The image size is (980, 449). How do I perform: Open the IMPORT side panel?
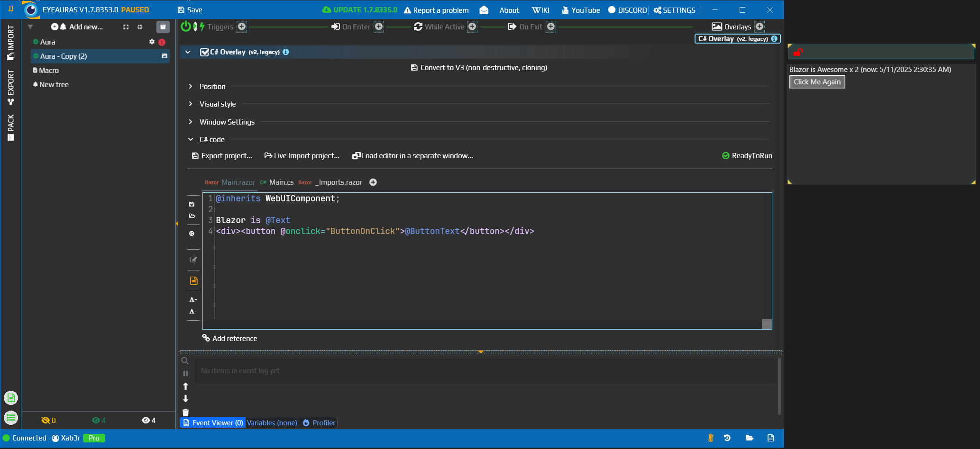click(10, 43)
